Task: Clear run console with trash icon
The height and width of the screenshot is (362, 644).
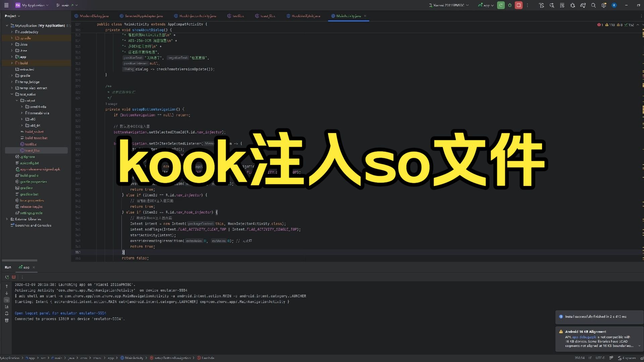Action: [7, 320]
